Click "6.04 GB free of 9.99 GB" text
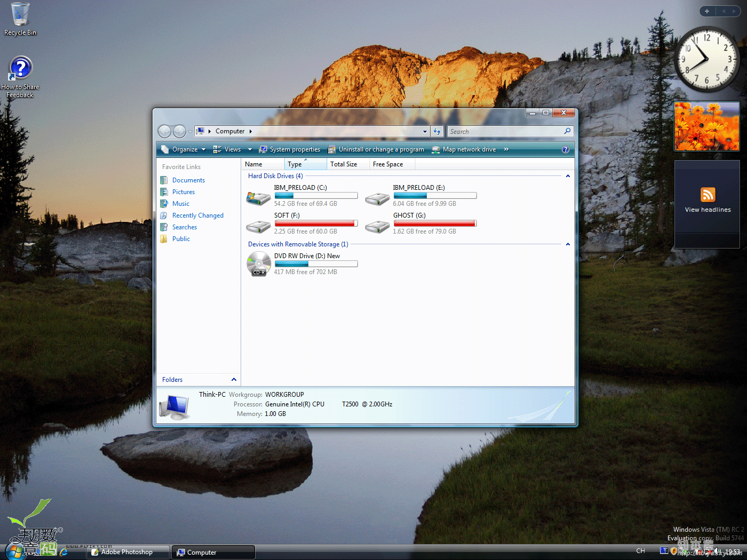Image resolution: width=747 pixels, height=560 pixels. (x=425, y=204)
